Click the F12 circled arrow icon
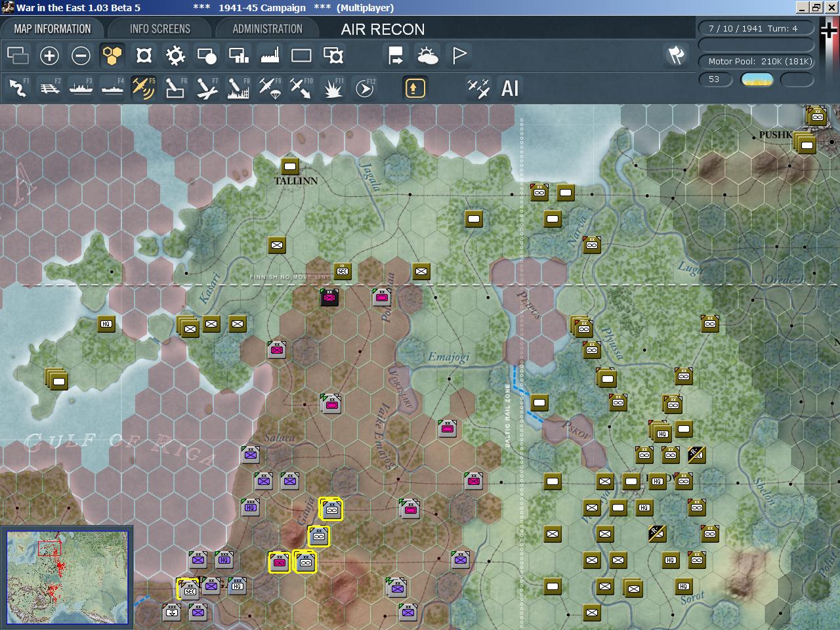This screenshot has height=630, width=840. pos(364,88)
